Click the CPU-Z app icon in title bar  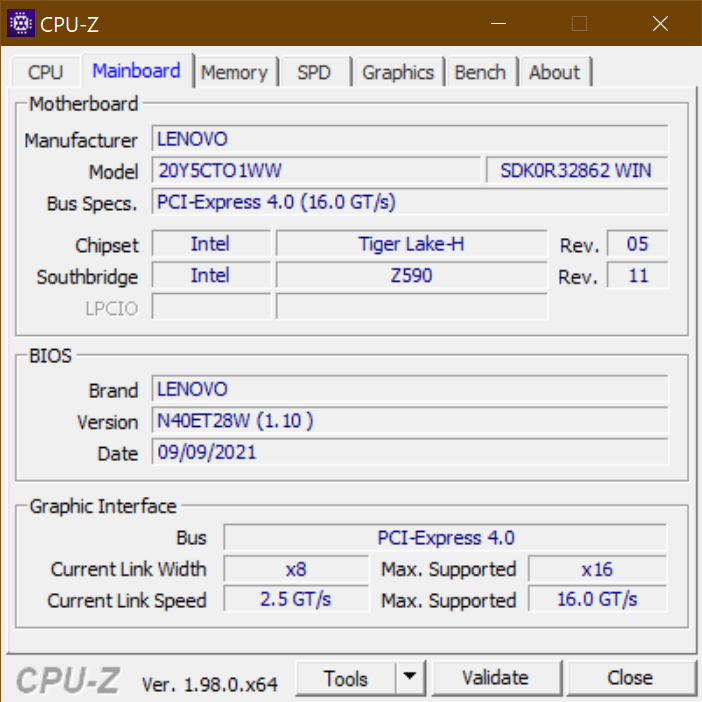coord(21,23)
